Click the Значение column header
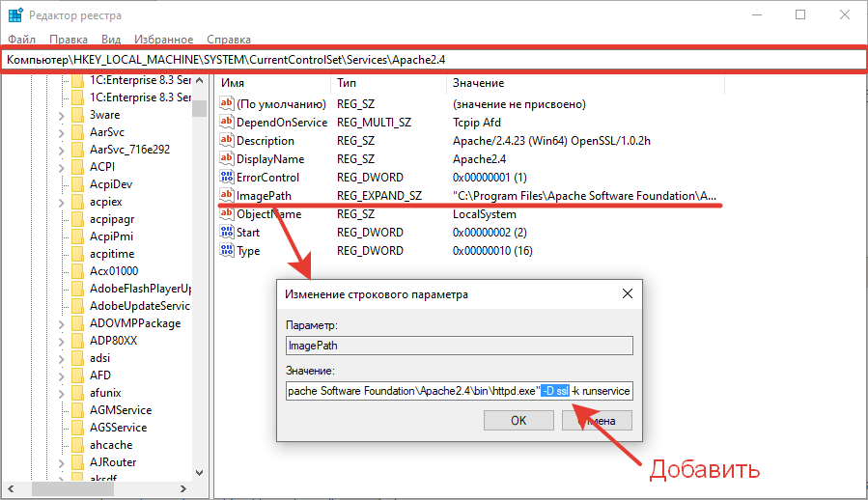The image size is (868, 500). coord(478,84)
